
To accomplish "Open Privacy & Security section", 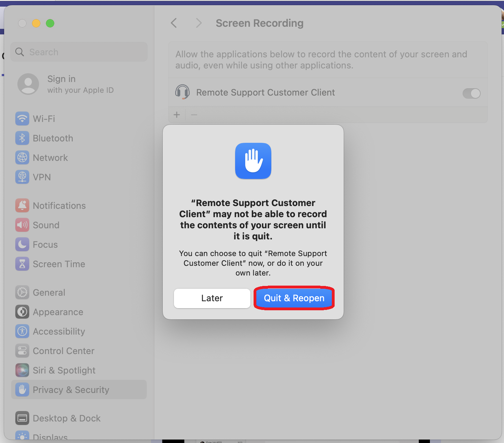I will pyautogui.click(x=79, y=389).
